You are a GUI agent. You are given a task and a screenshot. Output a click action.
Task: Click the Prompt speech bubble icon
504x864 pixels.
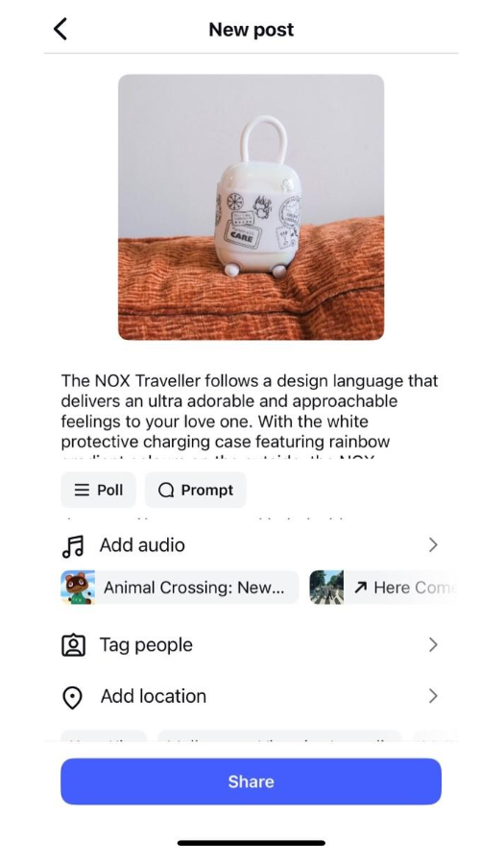click(x=166, y=490)
